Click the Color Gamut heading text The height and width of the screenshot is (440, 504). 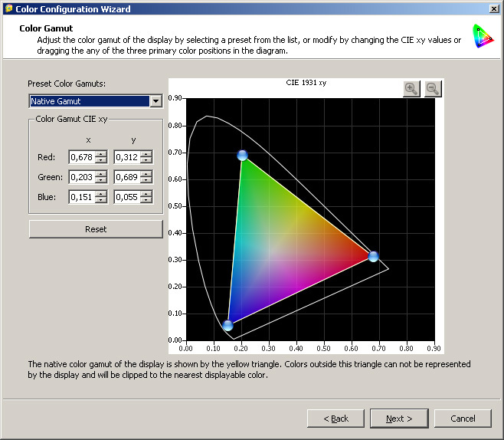tap(46, 28)
